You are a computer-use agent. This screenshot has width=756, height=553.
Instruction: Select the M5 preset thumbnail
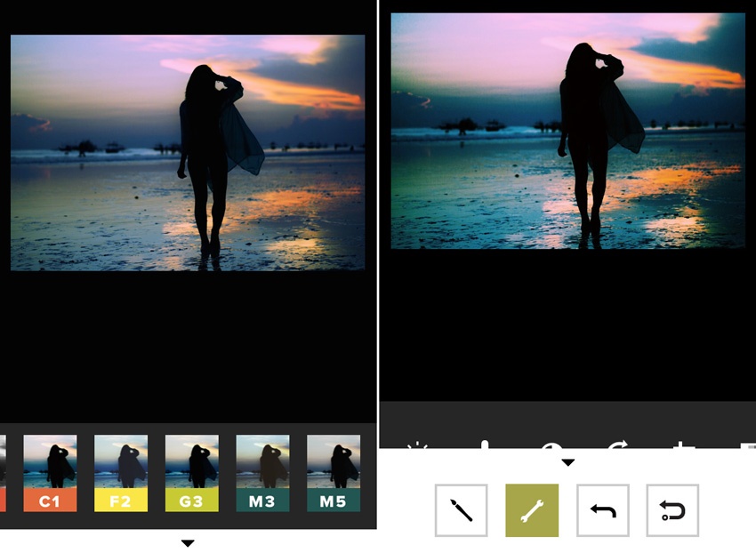pos(334,473)
